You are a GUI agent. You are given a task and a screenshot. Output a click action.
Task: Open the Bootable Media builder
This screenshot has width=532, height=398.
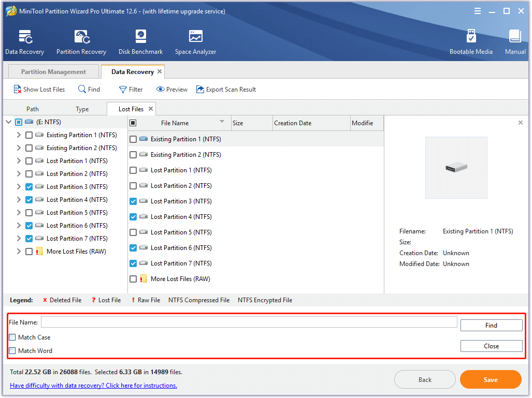pos(471,42)
